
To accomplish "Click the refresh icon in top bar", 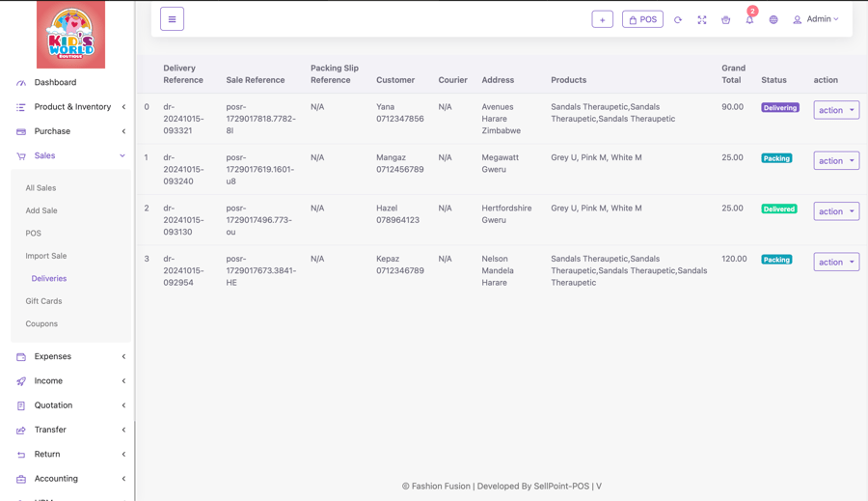I will [x=678, y=19].
